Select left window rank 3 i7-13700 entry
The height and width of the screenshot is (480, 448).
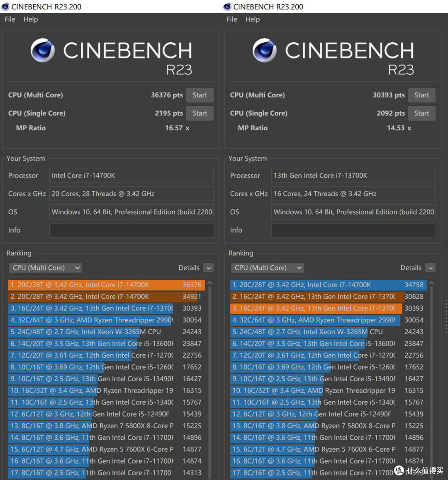106,308
